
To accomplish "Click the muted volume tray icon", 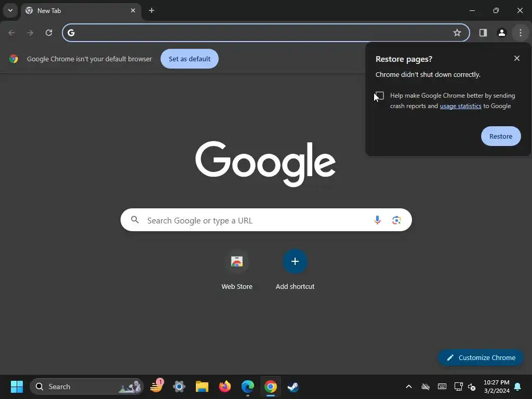I will pos(472,387).
